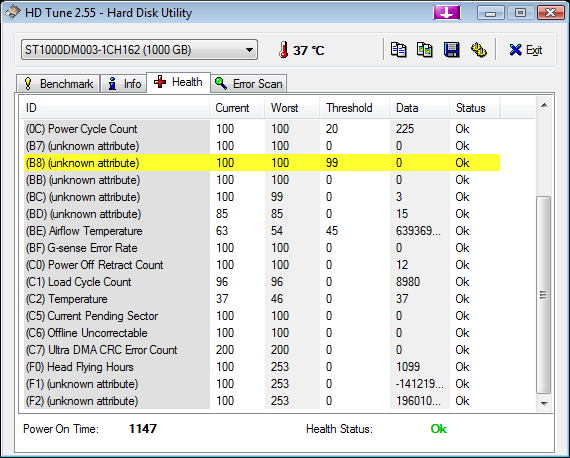The image size is (570, 458).
Task: Switch to the Error Scan tab
Action: click(x=249, y=84)
